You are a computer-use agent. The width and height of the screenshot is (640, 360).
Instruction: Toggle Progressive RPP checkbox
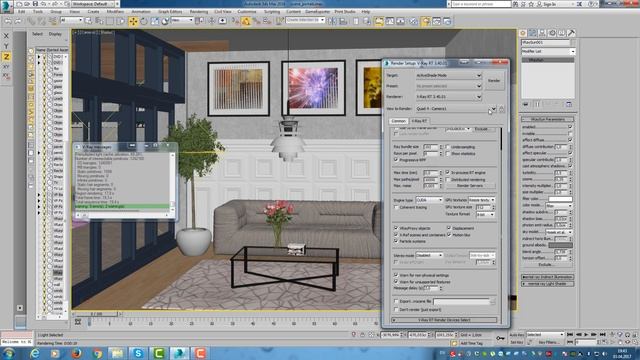(x=396, y=160)
